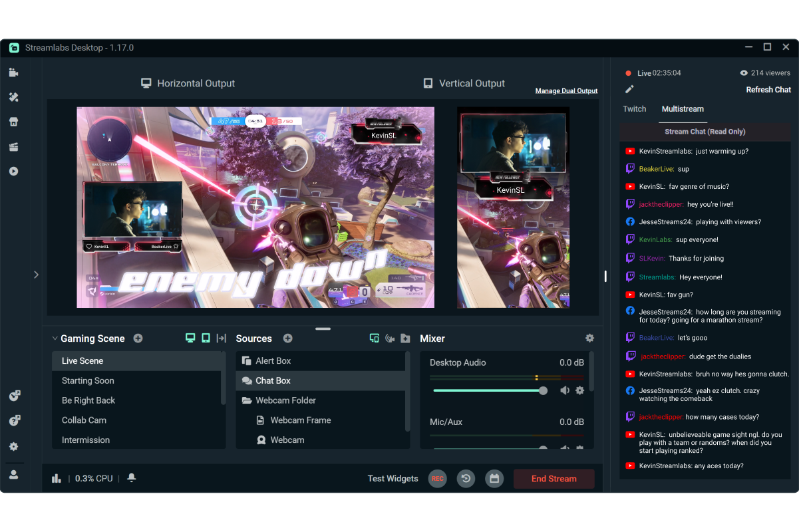Click the edit stream info pencil icon
799x532 pixels.
coord(629,89)
